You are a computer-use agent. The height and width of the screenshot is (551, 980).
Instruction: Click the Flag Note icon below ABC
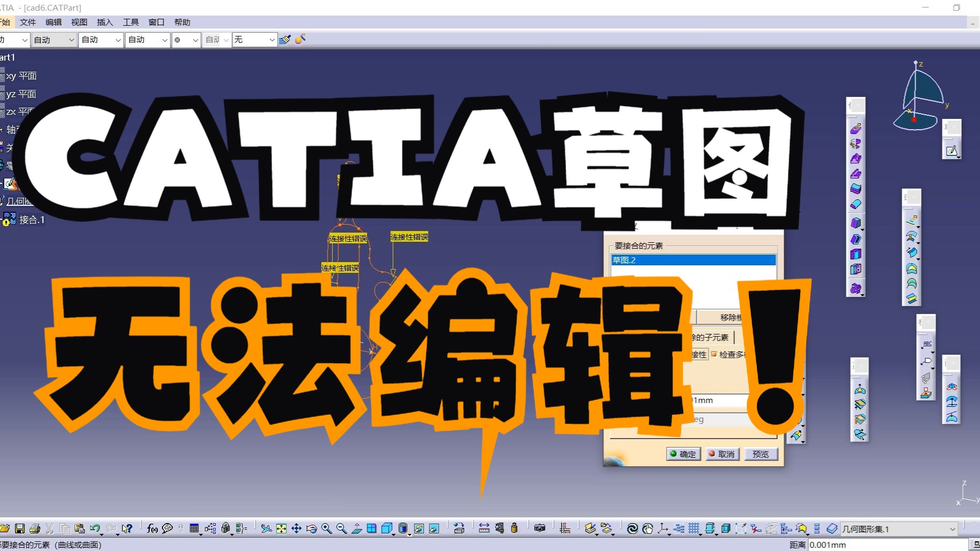926,362
